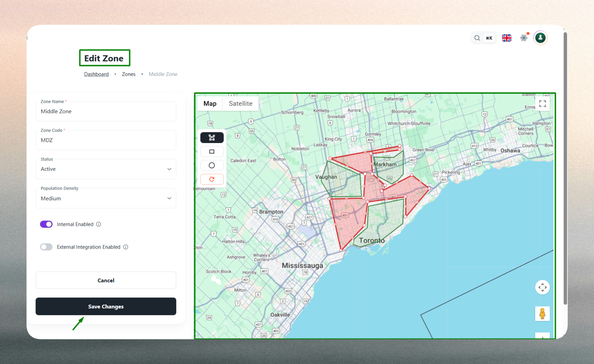This screenshot has width=594, height=364.
Task: Open the Population Density dropdown
Action: (106, 198)
